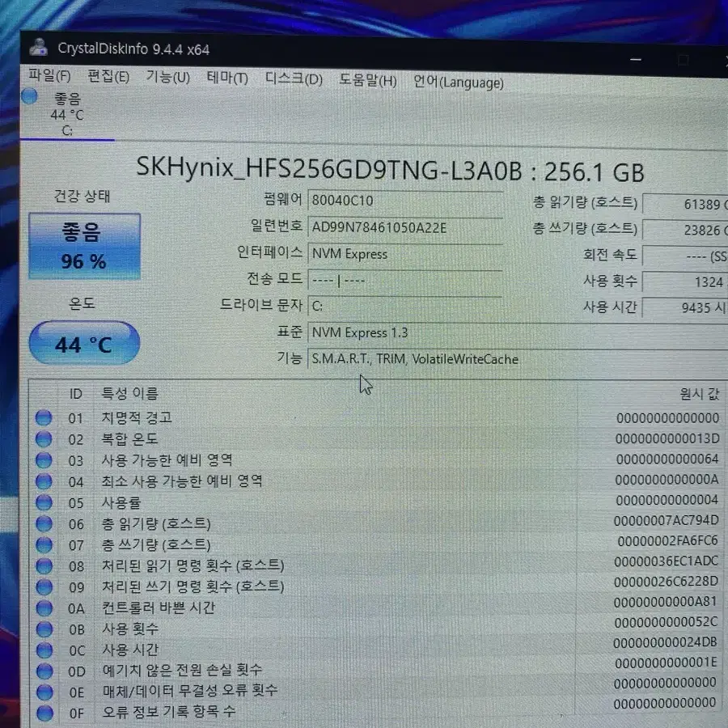
Task: Click status icon for row 07 총 쓰기량
Action: pos(44,544)
